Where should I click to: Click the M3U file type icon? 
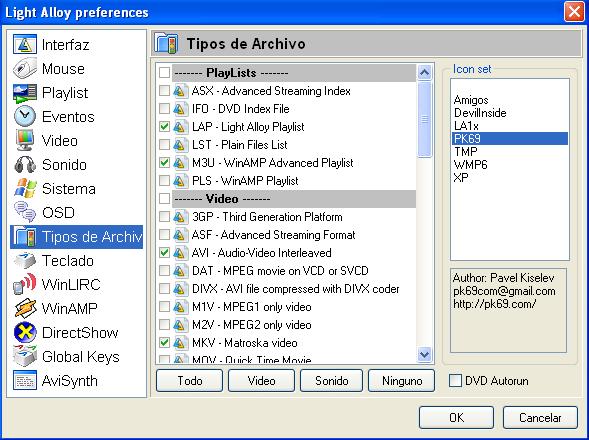[181, 163]
